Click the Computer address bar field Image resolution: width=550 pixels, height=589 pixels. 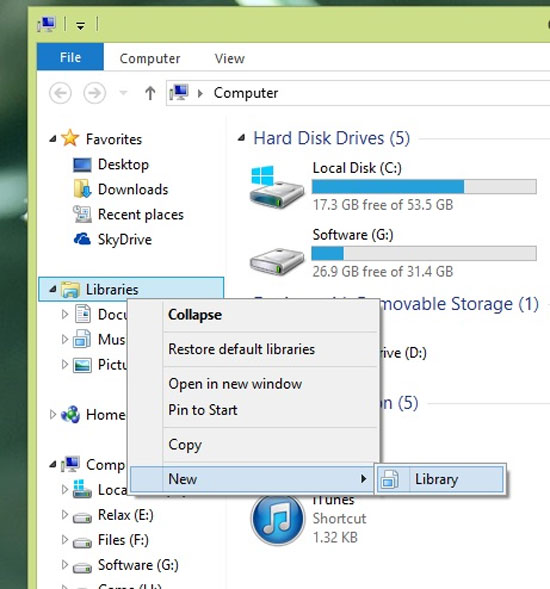pyautogui.click(x=358, y=93)
